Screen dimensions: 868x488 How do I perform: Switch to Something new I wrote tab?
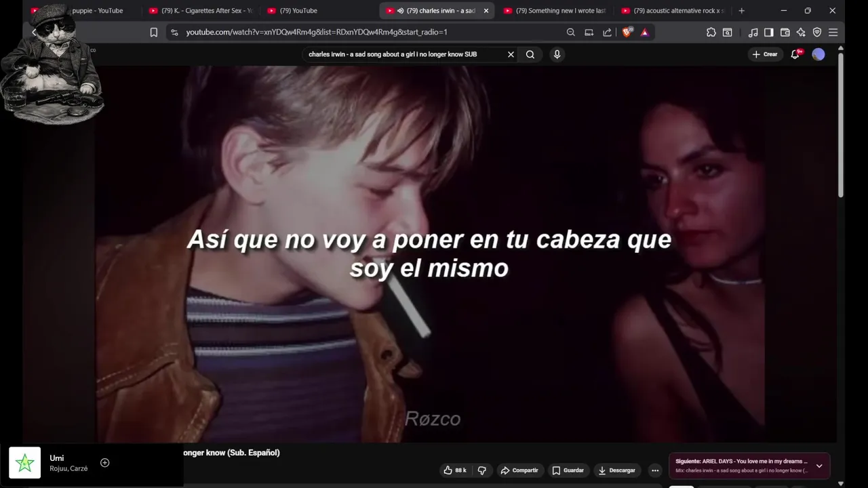click(555, 11)
